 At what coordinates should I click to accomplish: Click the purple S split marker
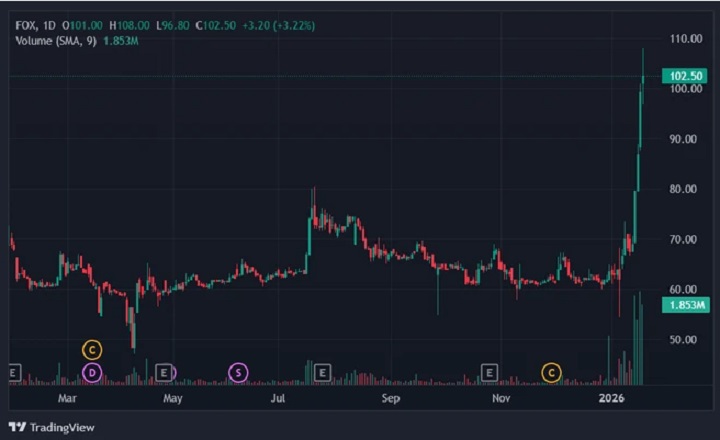(x=238, y=372)
